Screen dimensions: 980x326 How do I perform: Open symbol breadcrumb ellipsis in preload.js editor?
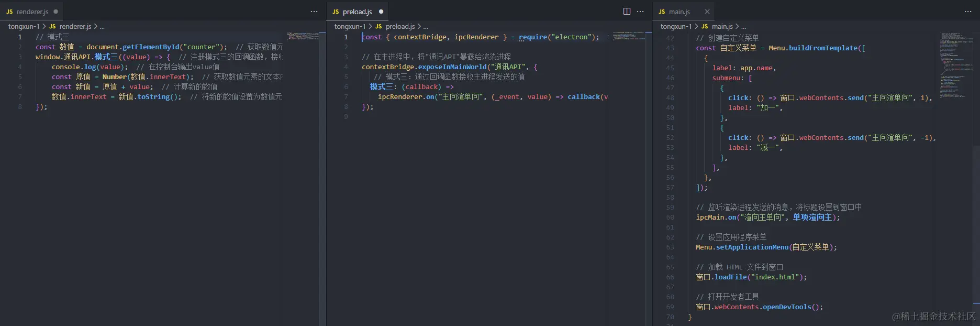coord(426,26)
